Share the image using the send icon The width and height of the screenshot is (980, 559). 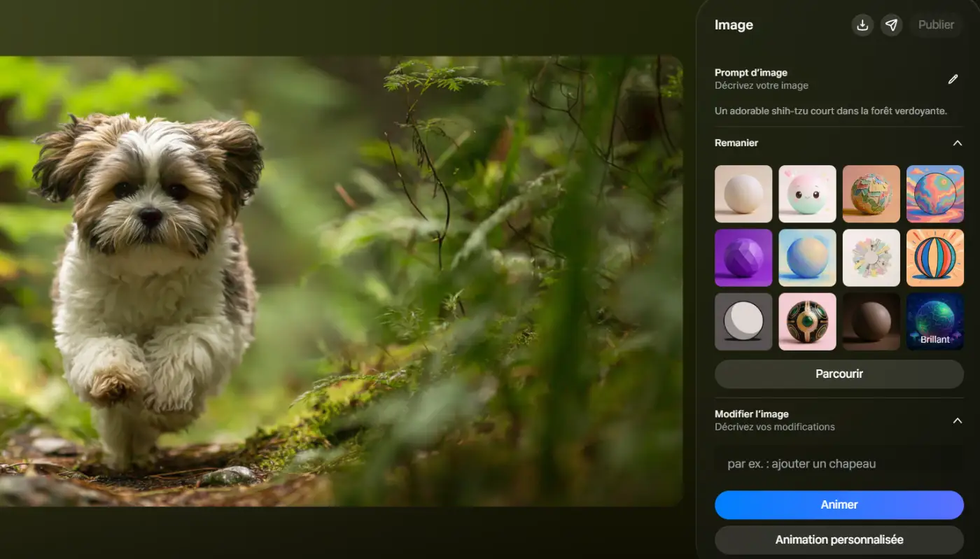[x=891, y=24]
